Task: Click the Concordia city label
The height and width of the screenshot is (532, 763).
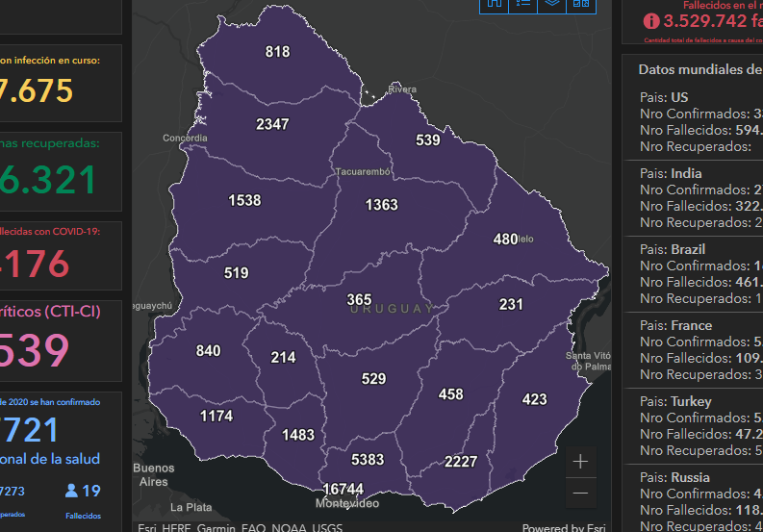Action: (185, 139)
